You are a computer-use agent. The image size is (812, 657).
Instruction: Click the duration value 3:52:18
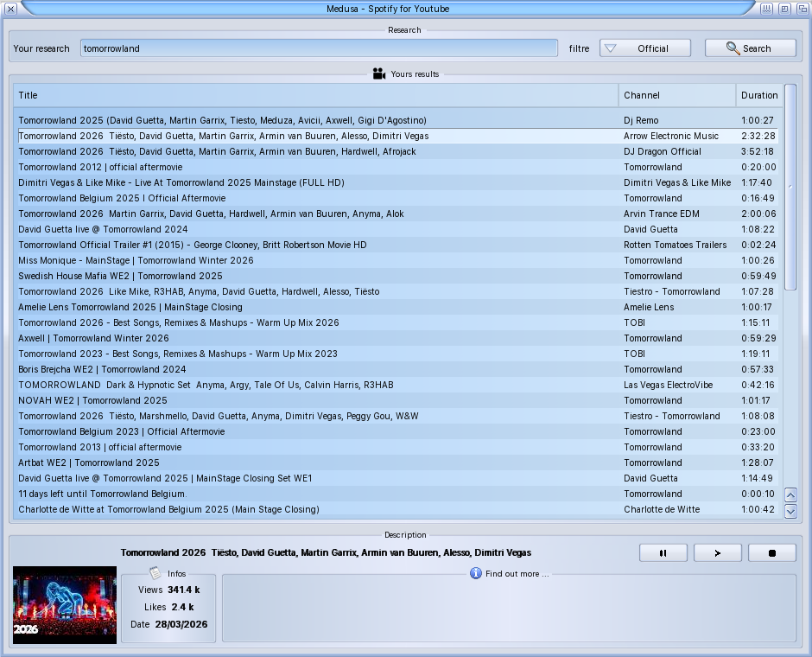757,151
